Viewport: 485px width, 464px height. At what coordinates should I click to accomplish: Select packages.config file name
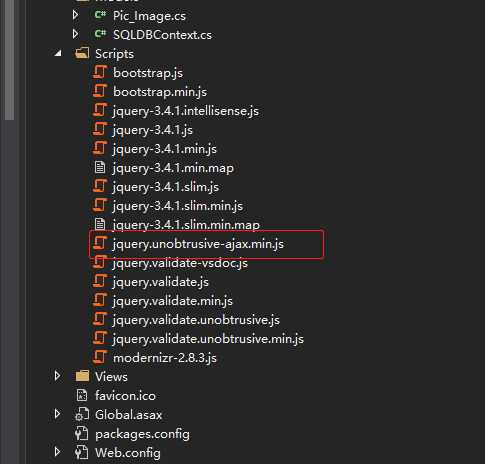click(x=142, y=434)
